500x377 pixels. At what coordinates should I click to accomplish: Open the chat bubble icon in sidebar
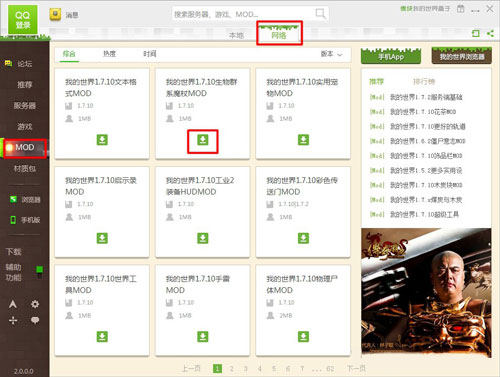point(35,320)
